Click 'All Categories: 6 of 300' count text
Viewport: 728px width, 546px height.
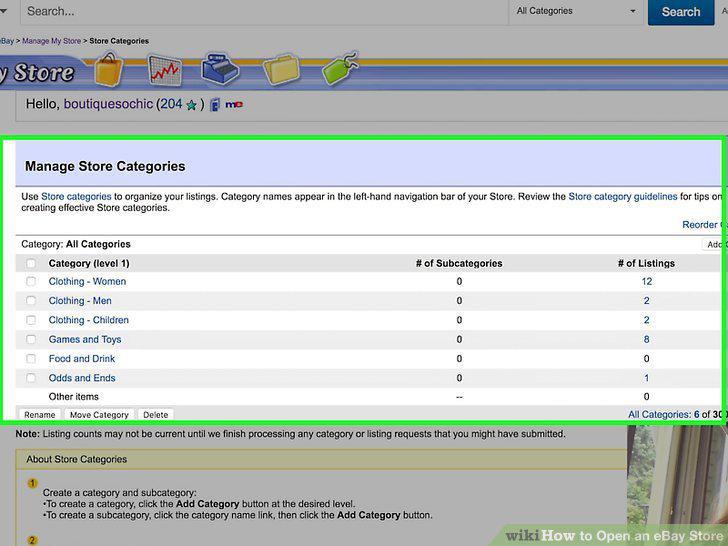pyautogui.click(x=676, y=414)
